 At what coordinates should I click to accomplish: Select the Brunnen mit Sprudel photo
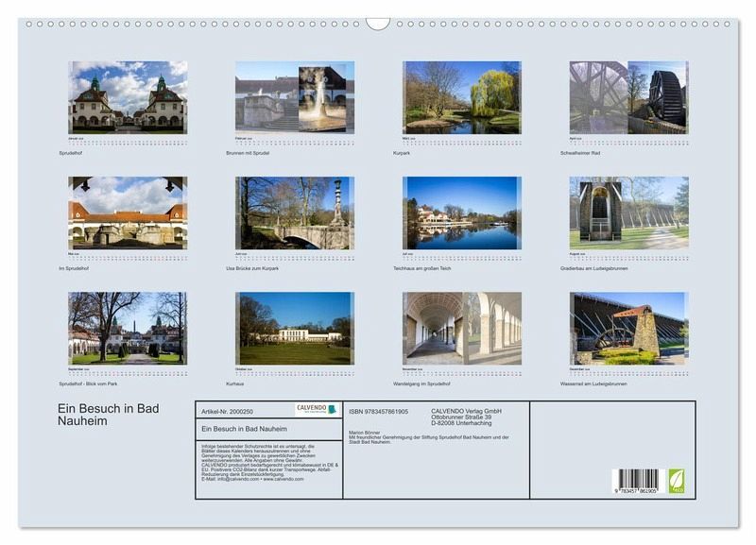pos(295,96)
